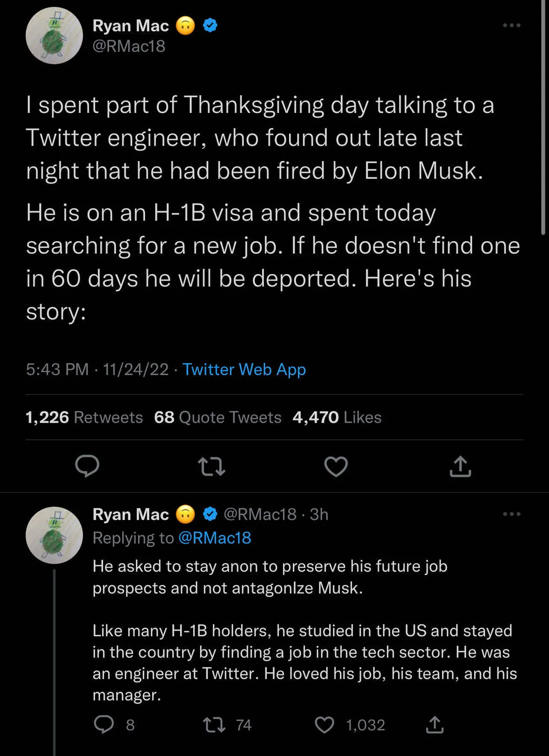Retweet the main tweet about fired engineer
Screen dimensions: 549x756
tap(211, 466)
